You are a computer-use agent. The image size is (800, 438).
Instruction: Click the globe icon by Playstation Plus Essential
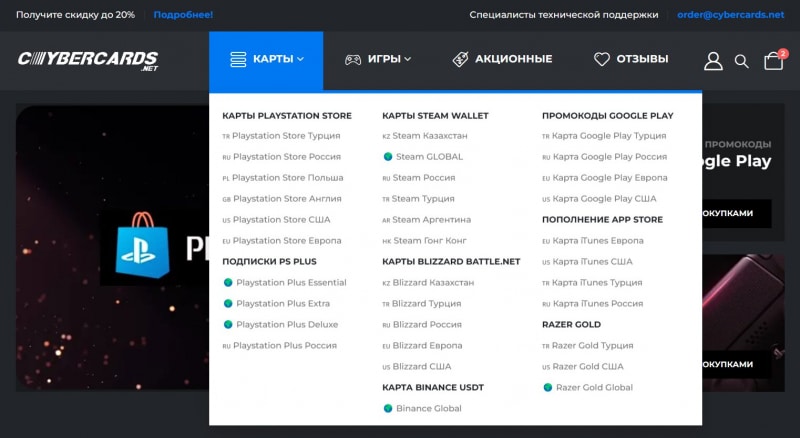click(228, 282)
